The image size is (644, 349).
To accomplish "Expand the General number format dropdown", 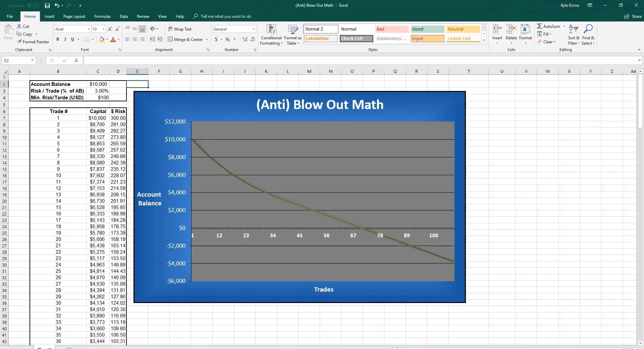I will pyautogui.click(x=254, y=29).
